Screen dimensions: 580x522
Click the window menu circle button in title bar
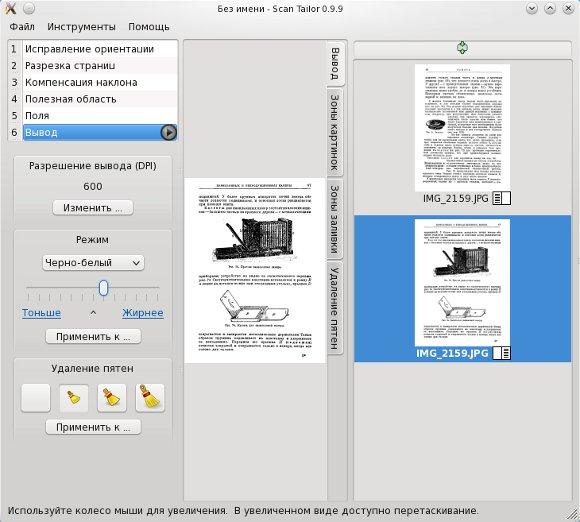(x=29, y=8)
